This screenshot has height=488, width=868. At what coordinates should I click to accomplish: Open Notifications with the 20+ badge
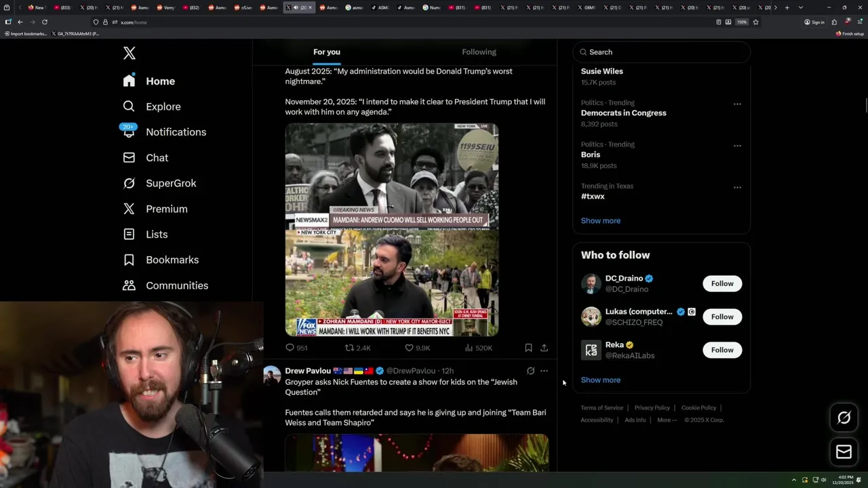(164, 132)
